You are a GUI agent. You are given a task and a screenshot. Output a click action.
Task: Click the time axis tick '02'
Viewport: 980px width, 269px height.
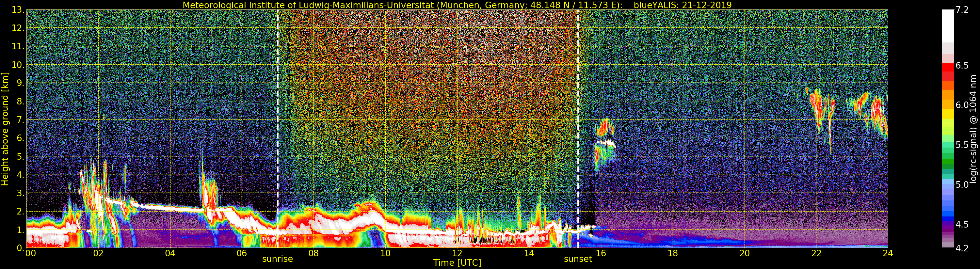[x=98, y=253]
